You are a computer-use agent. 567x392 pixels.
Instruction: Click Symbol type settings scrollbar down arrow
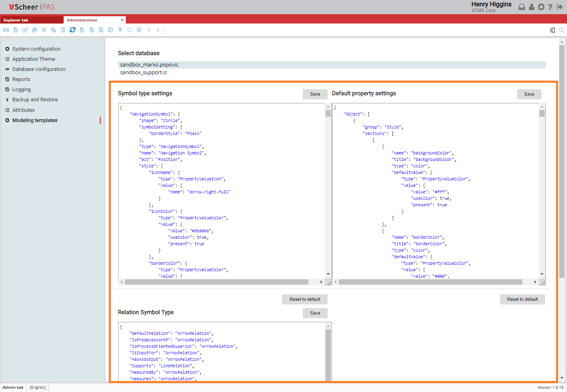[328, 274]
